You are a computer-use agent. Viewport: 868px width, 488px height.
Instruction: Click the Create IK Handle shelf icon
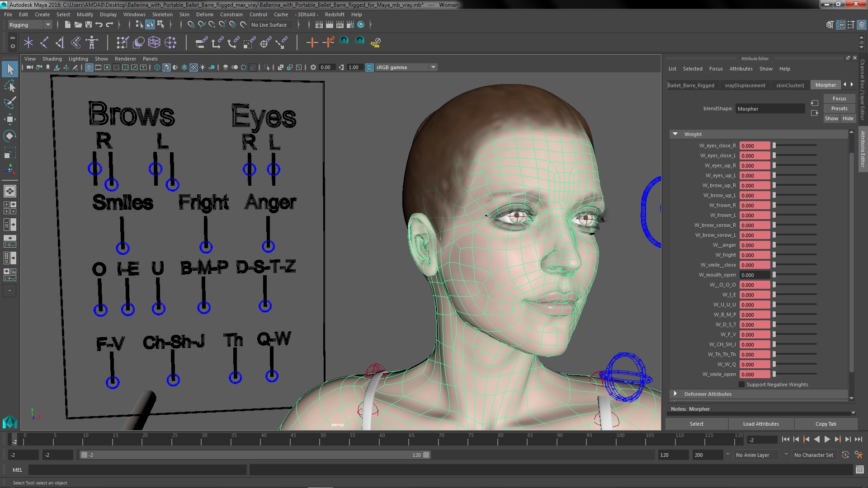[x=76, y=42]
